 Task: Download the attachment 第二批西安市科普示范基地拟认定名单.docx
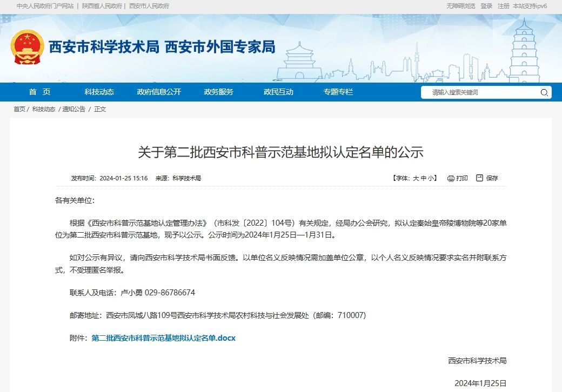[163, 338]
